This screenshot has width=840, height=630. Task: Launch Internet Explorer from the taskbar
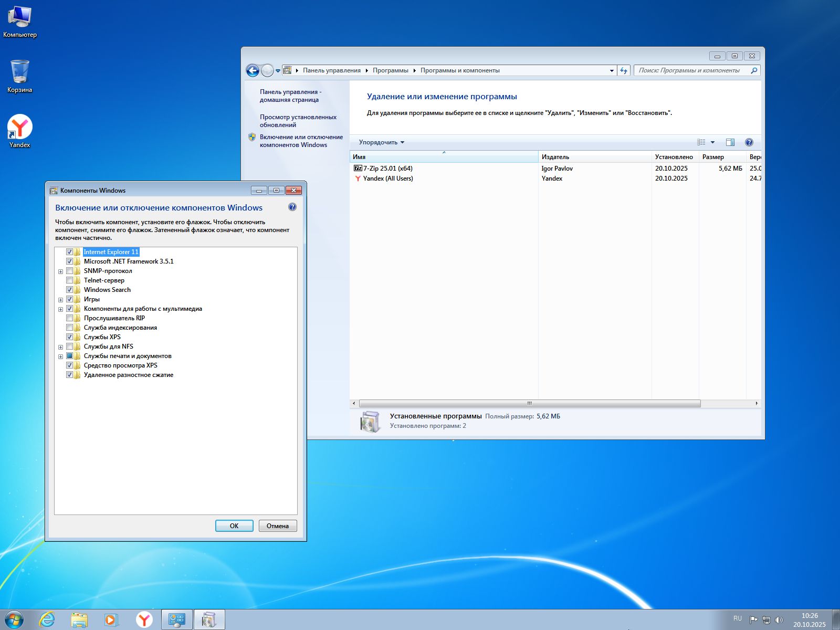click(x=47, y=619)
